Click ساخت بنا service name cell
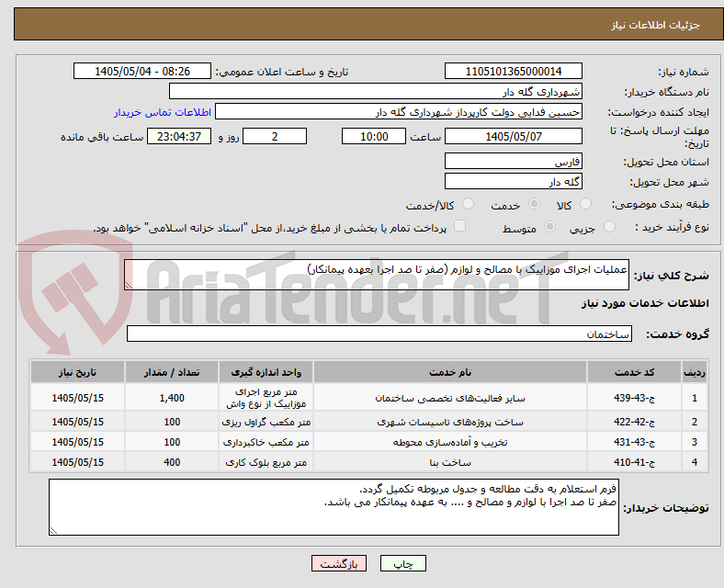The height and width of the screenshot is (588, 724). 450,462
